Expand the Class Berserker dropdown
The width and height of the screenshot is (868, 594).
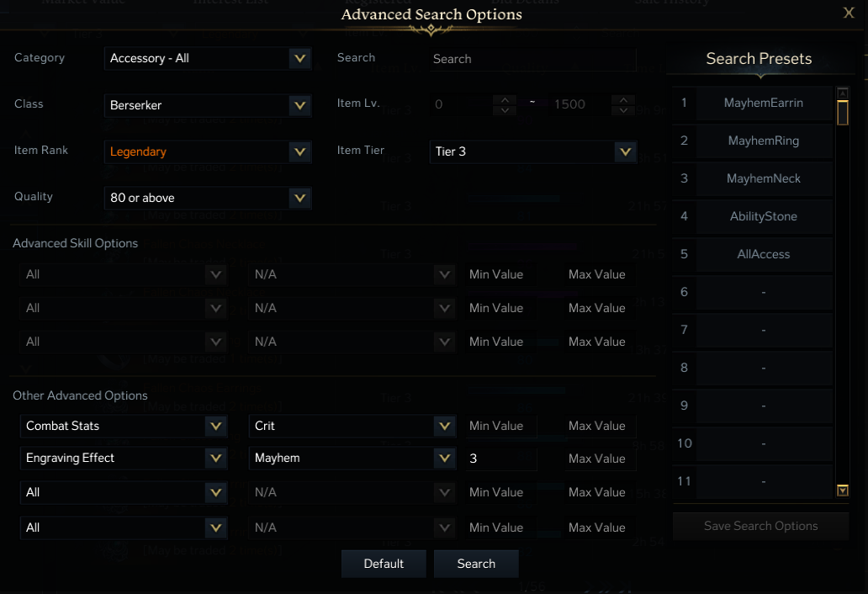click(299, 105)
